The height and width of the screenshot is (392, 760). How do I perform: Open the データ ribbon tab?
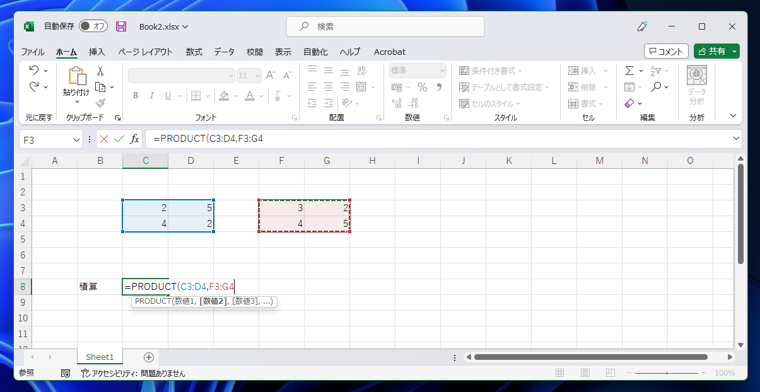pyautogui.click(x=224, y=52)
